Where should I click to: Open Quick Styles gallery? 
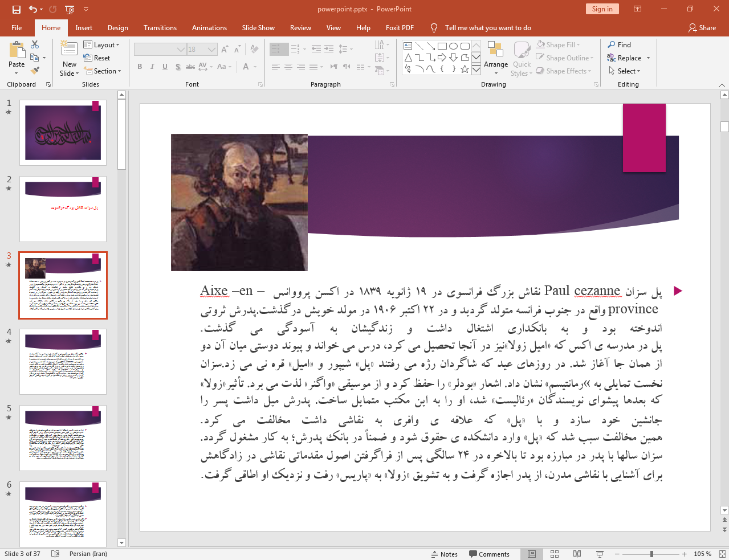click(521, 59)
